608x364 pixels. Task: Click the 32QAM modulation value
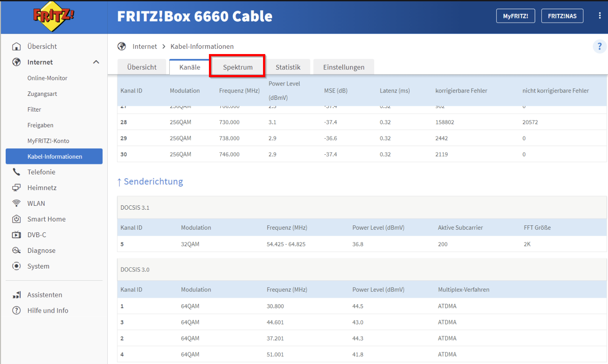[190, 244]
